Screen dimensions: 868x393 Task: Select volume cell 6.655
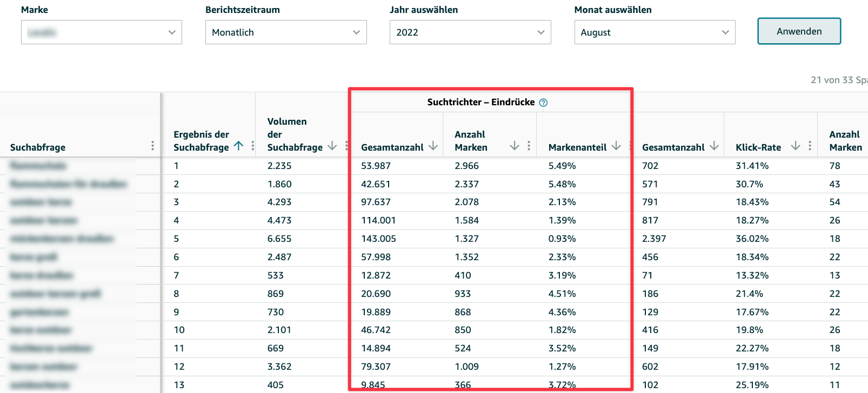[279, 239]
